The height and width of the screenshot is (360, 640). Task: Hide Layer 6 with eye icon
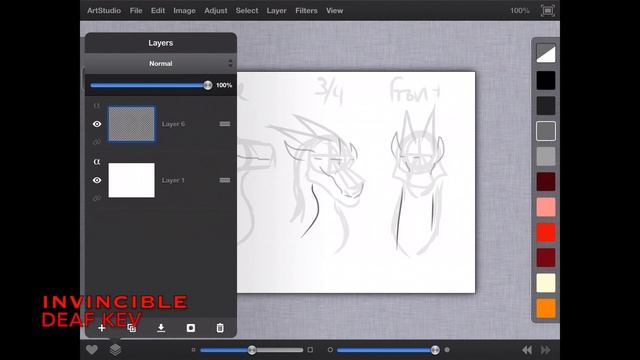pyautogui.click(x=97, y=124)
